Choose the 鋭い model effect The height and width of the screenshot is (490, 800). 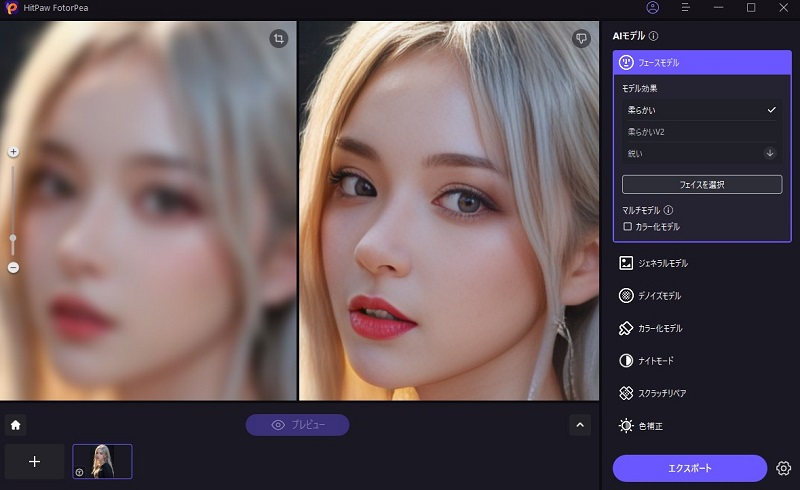pyautogui.click(x=702, y=153)
